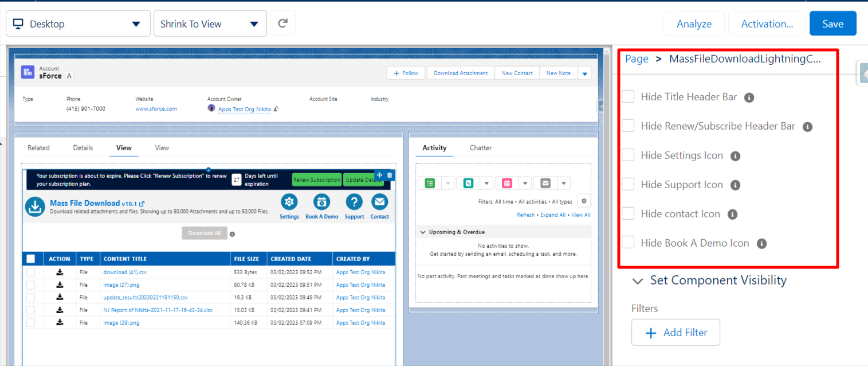868x366 pixels.
Task: Click info icon next to Hide Settings Icon
Action: [x=736, y=156]
